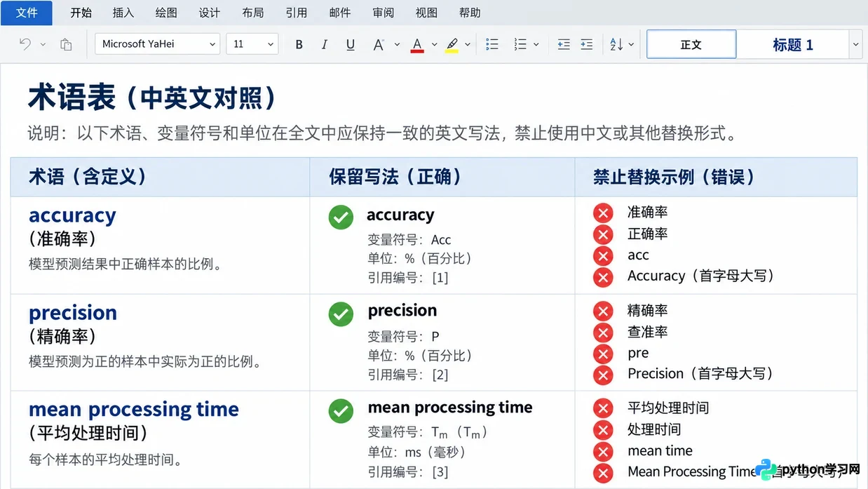Click green checkmark beside accuracy
Image resolution: width=868 pixels, height=489 pixels.
[x=341, y=217]
